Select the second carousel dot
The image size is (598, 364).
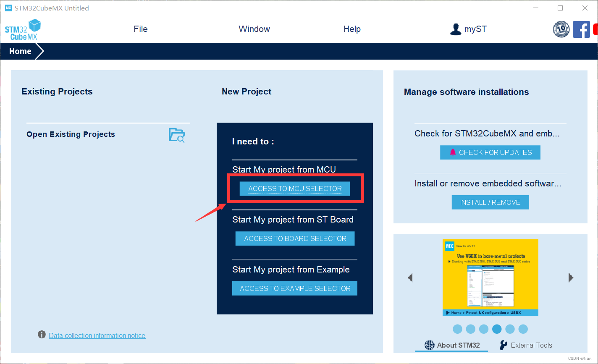471,329
